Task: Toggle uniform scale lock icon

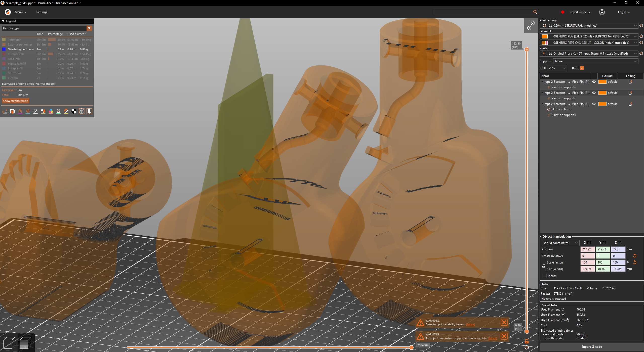Action: pos(544,266)
